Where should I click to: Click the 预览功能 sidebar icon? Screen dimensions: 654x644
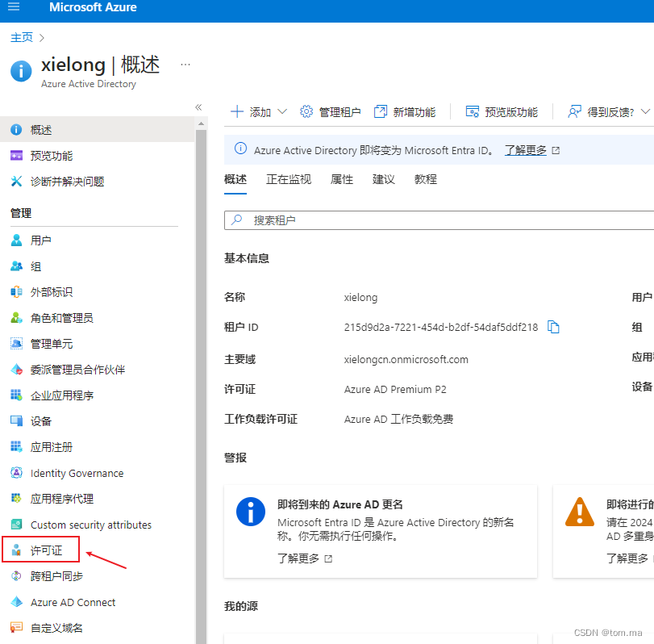click(16, 156)
